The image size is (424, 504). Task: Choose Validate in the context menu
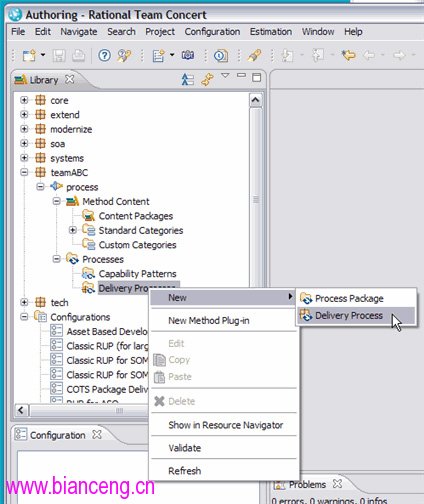click(223, 448)
